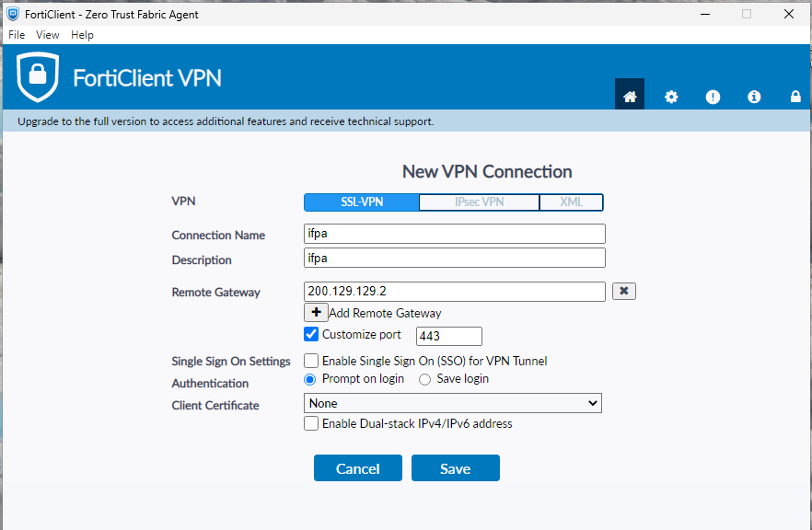
Task: Enable Dual-stack IPv4/IPv6 address checkbox
Action: pyautogui.click(x=311, y=423)
